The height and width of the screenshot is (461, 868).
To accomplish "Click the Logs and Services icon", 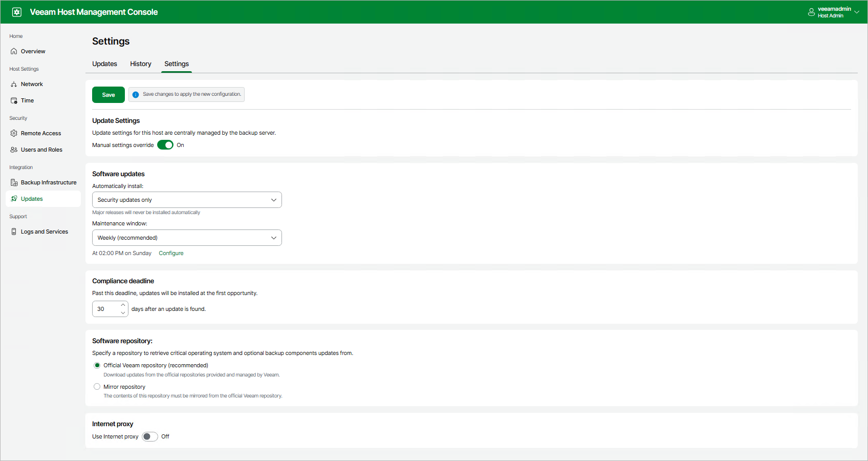I will tap(14, 232).
